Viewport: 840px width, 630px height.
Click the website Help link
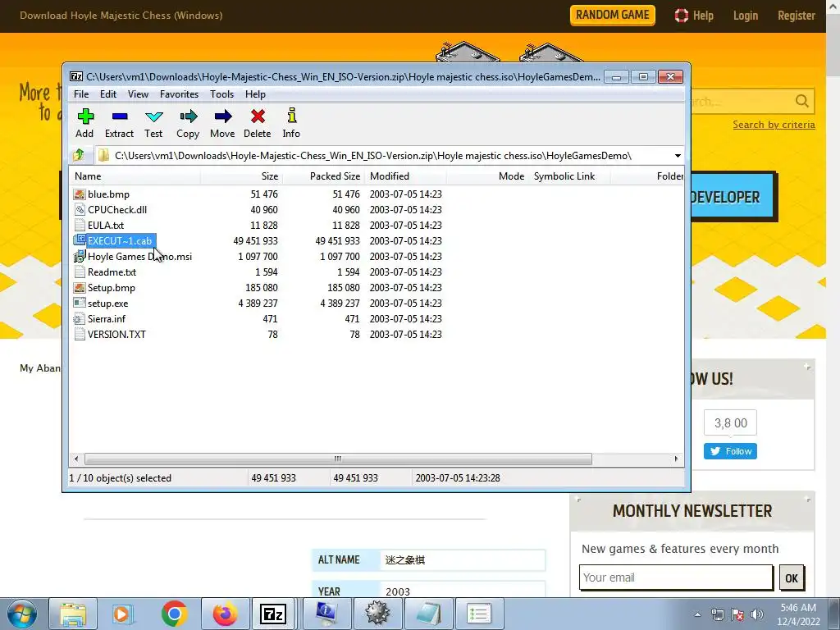tap(694, 16)
